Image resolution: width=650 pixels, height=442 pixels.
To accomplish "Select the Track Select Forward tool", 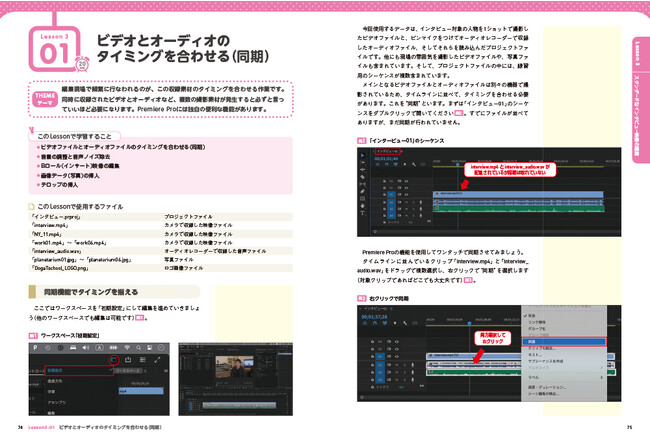I will coord(362,163).
